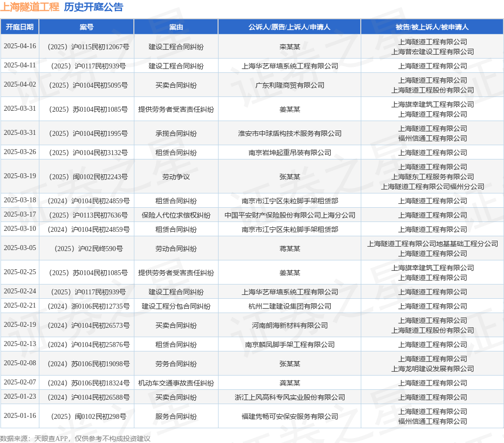Click case number (2025)沪02民终590号
Screen dimensions: 504x443
[x=89, y=249]
